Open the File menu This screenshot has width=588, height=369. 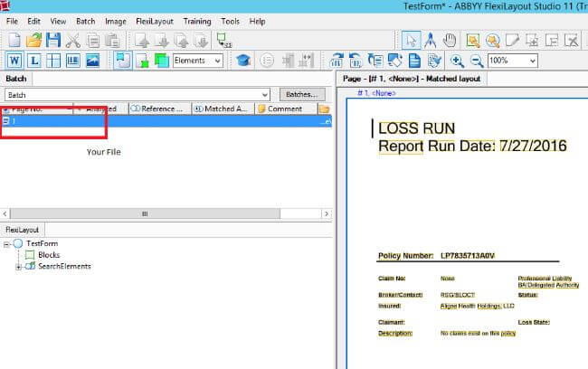[x=12, y=22]
